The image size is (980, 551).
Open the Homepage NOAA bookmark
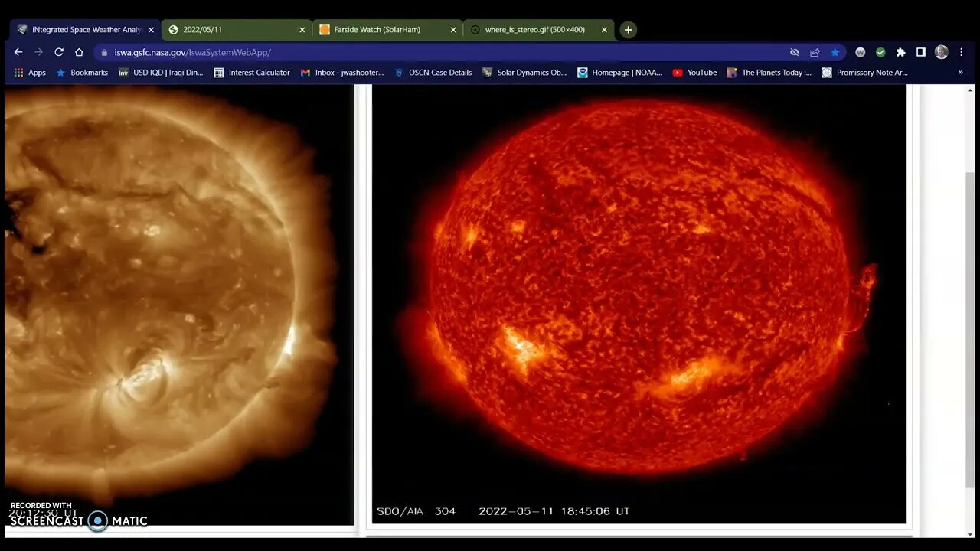coord(620,73)
